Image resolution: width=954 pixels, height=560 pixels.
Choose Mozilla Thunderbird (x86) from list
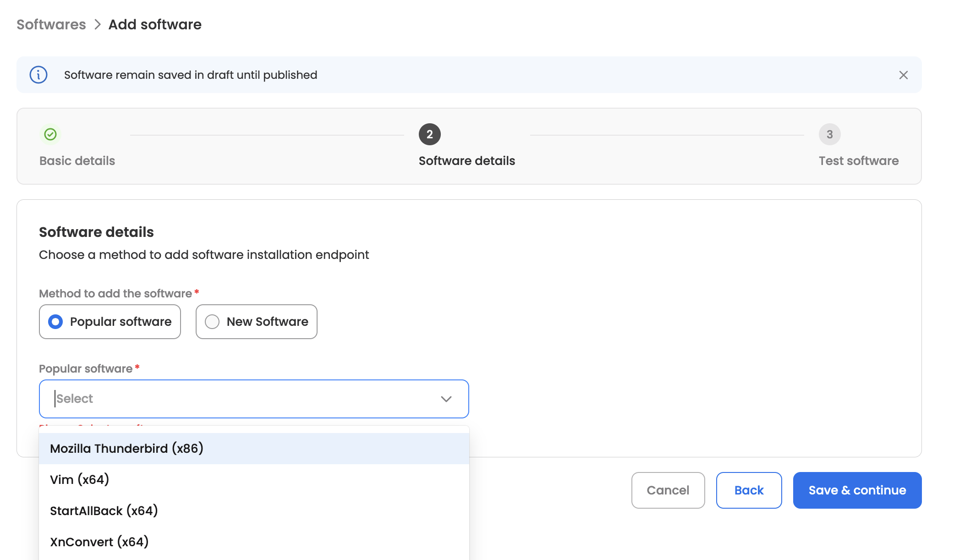pos(126,449)
